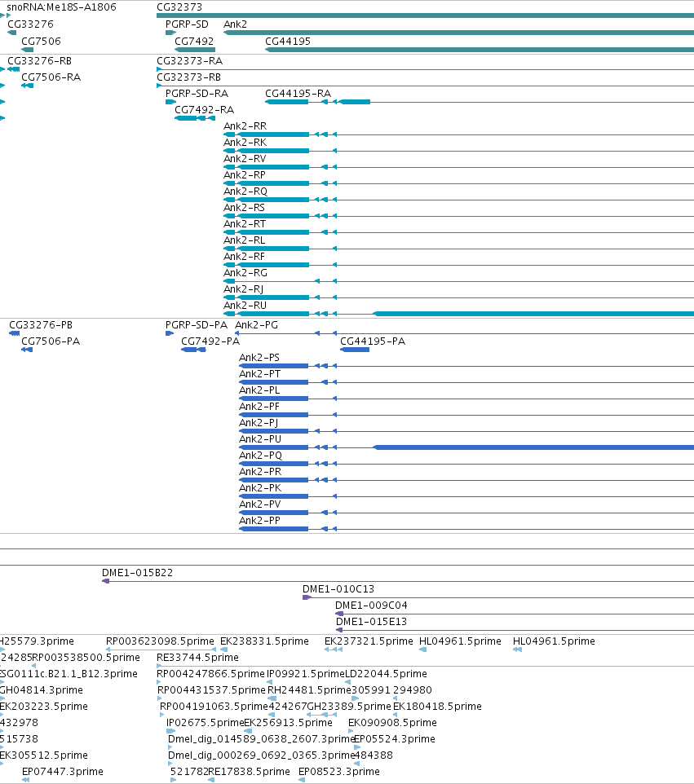Click transcript Ank2-RP
Screen dimensions: 694x784
click(x=244, y=175)
